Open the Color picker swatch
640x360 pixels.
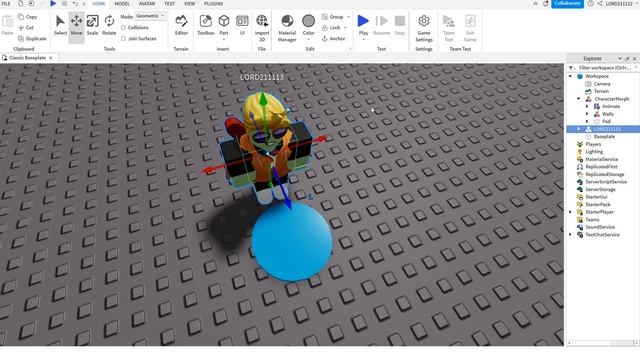click(309, 25)
